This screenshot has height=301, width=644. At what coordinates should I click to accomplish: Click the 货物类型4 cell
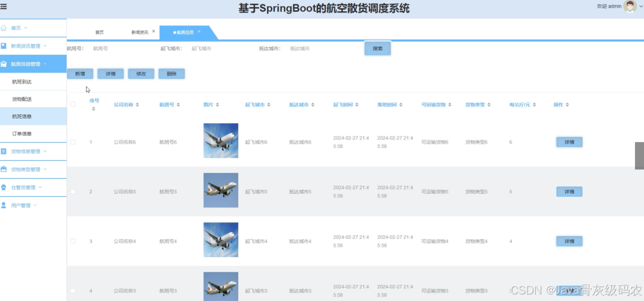(x=476, y=242)
